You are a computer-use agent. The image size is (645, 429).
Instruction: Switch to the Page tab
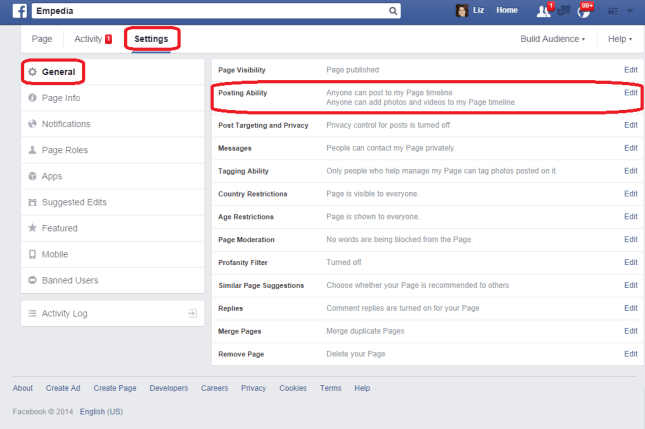coord(42,39)
